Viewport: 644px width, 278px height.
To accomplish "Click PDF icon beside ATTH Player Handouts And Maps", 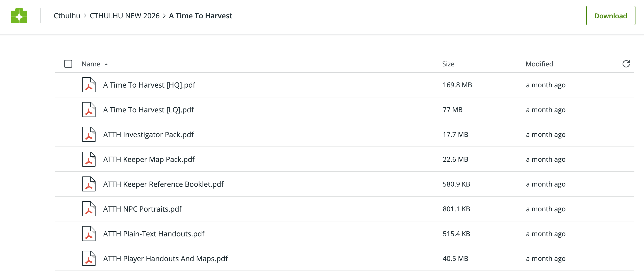I will [89, 258].
